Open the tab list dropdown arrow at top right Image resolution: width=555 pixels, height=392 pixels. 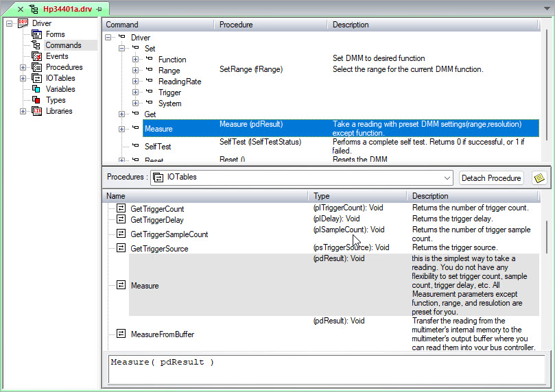coord(547,8)
